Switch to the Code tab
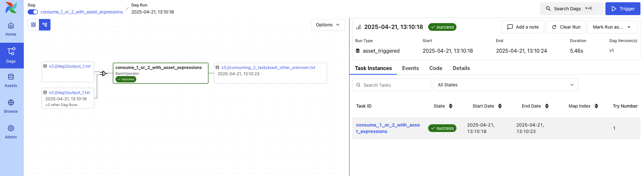The height and width of the screenshot is (176, 644). 436,68
